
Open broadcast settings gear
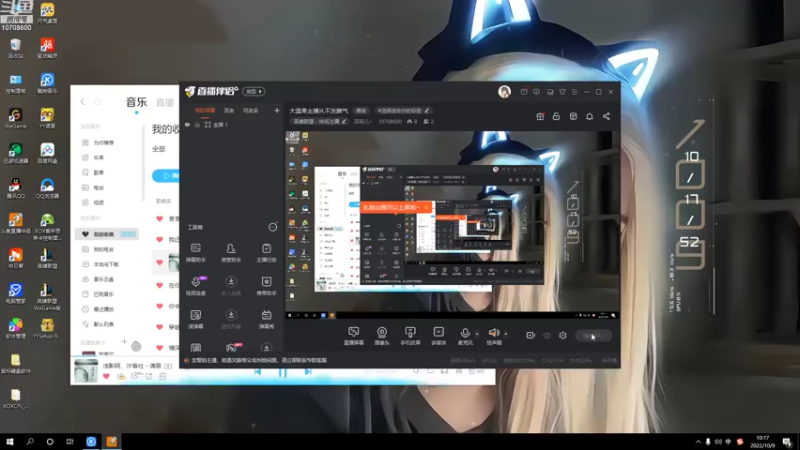pos(563,335)
